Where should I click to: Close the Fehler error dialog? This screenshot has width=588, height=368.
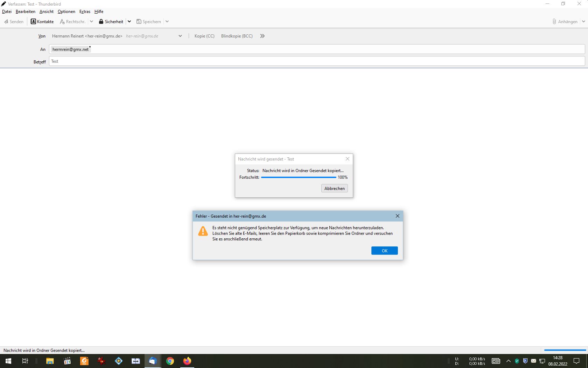[x=398, y=216]
